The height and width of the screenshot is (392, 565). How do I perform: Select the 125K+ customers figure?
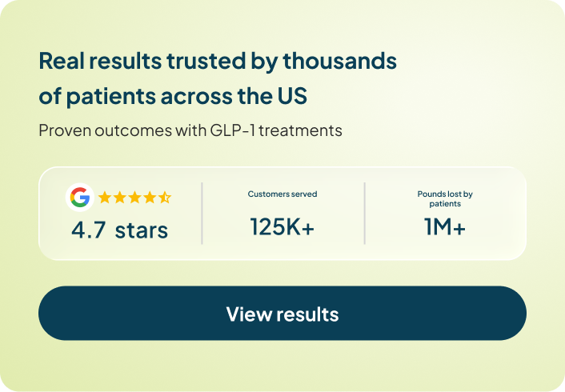coord(282,227)
